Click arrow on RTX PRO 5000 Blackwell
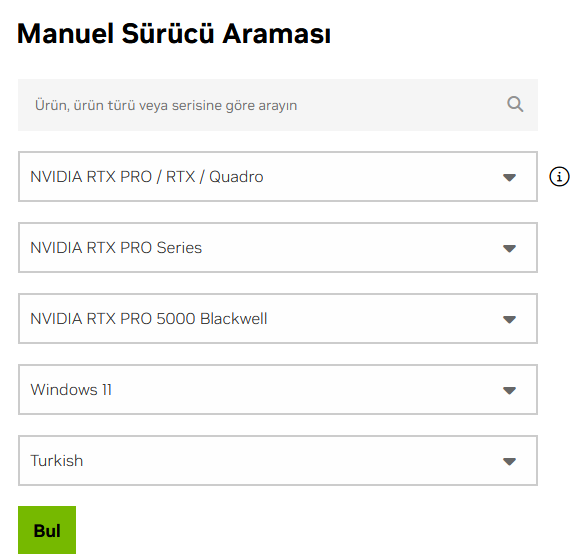The height and width of the screenshot is (559, 583). pyautogui.click(x=509, y=319)
